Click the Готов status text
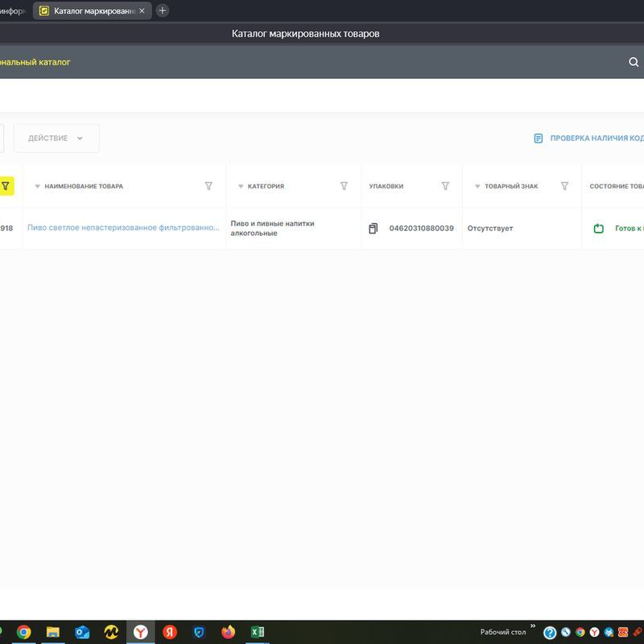The width and height of the screenshot is (644, 644). click(x=630, y=229)
